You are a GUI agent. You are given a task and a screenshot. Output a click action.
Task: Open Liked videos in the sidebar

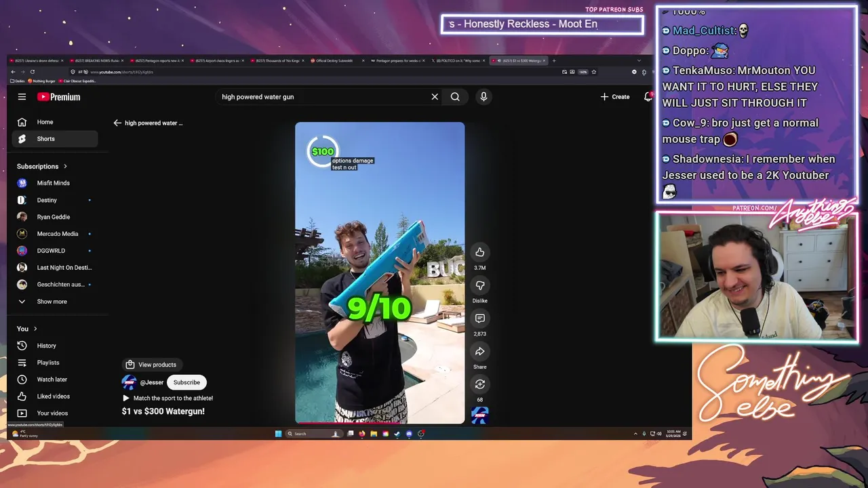(x=55, y=396)
